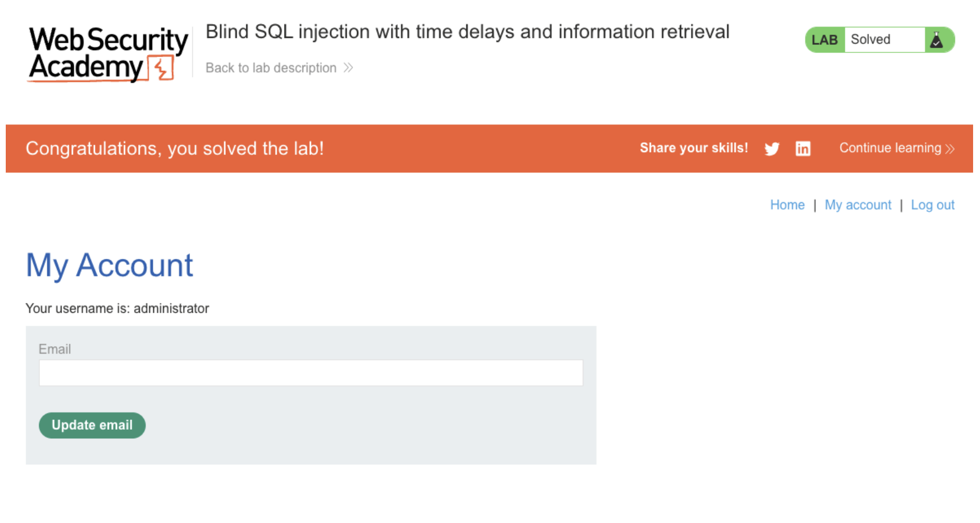Go to My account in navigation

(x=857, y=205)
